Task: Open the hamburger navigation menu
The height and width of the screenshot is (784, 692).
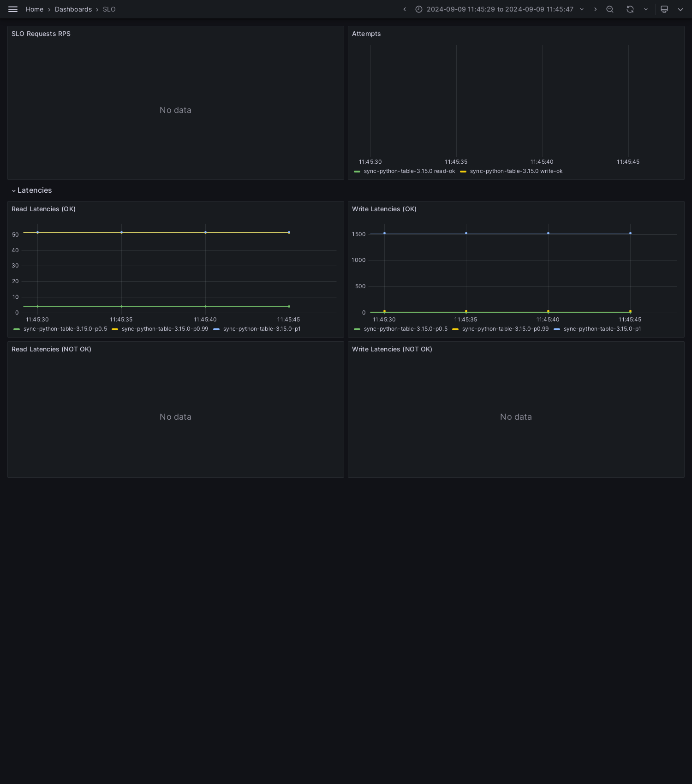Action: pos(13,9)
